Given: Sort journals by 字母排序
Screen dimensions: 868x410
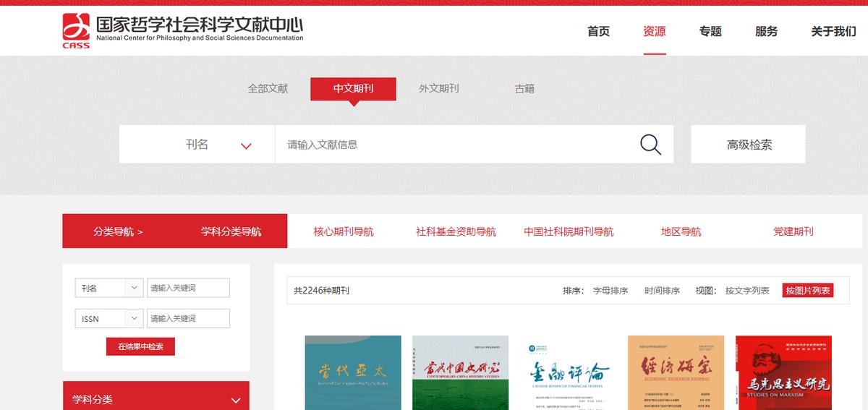Looking at the screenshot, I should point(610,291).
